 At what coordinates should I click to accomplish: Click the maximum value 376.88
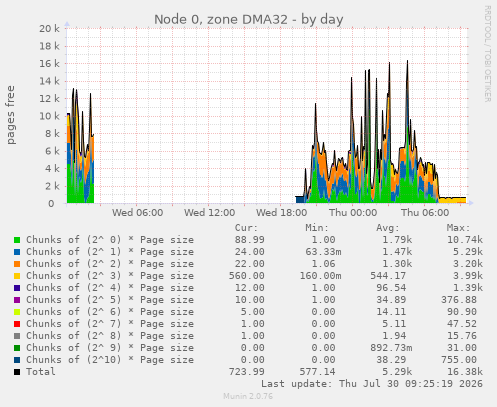(458, 300)
